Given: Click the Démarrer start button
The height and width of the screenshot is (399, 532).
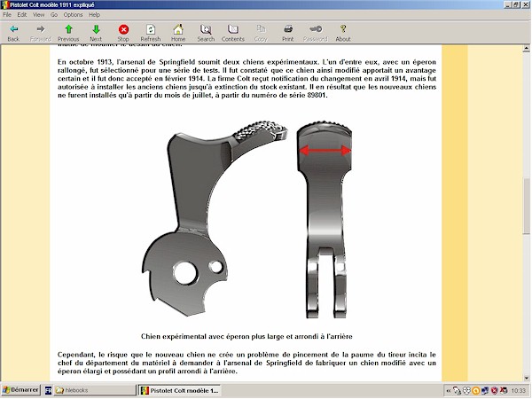Looking at the screenshot, I should click(20, 390).
